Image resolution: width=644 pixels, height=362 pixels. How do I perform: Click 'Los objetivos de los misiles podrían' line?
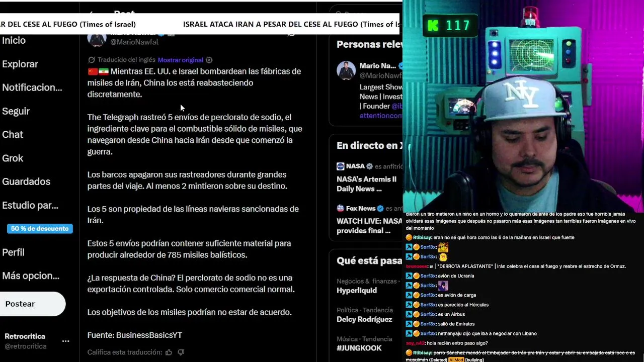pos(190,312)
